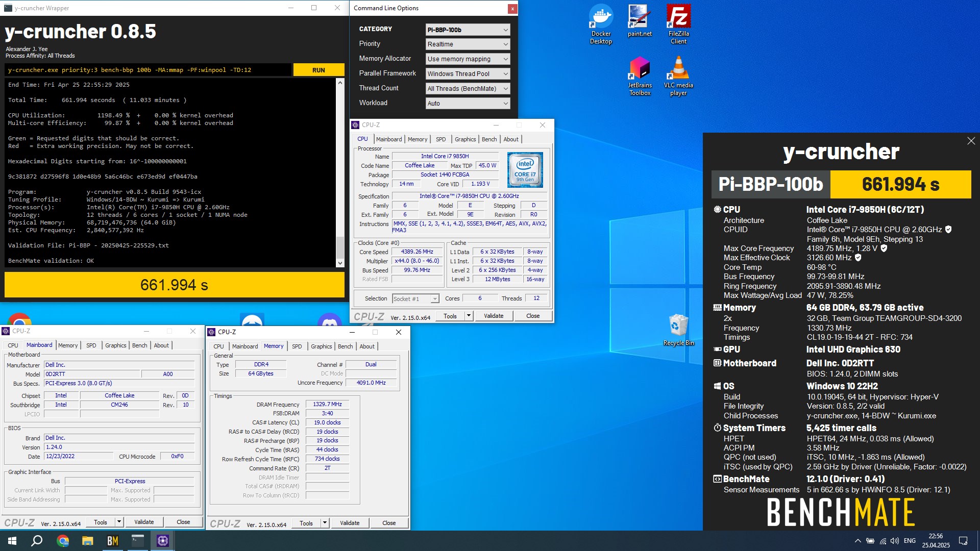Click the shield next to Max Effective Clock
The height and width of the screenshot is (551, 980).
tap(858, 258)
